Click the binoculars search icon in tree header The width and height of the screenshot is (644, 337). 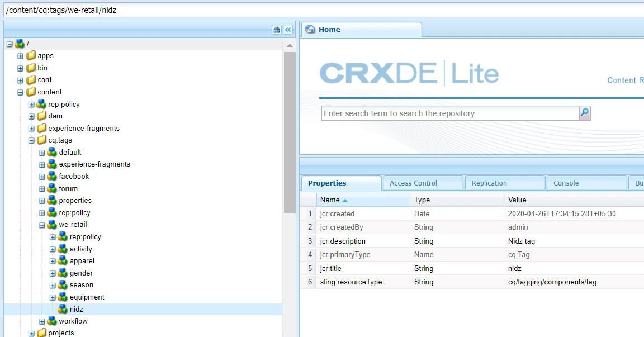click(x=276, y=30)
